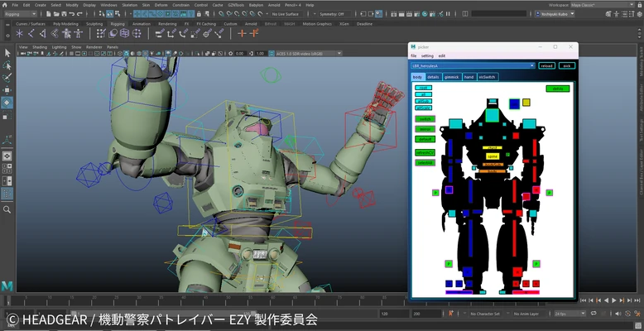This screenshot has width=644, height=331.
Task: Open the No Live Surface field
Action: click(287, 14)
